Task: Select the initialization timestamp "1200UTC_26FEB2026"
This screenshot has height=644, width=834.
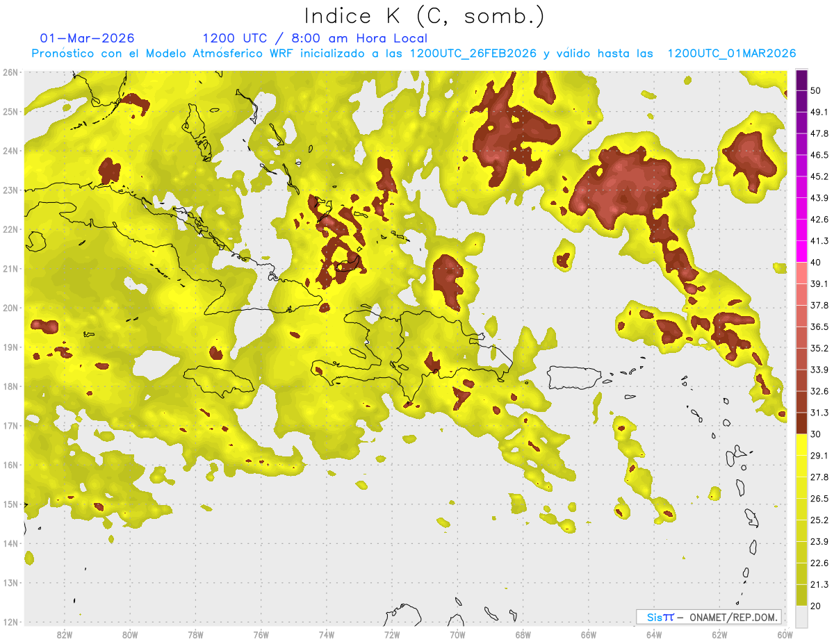Action: [473, 53]
